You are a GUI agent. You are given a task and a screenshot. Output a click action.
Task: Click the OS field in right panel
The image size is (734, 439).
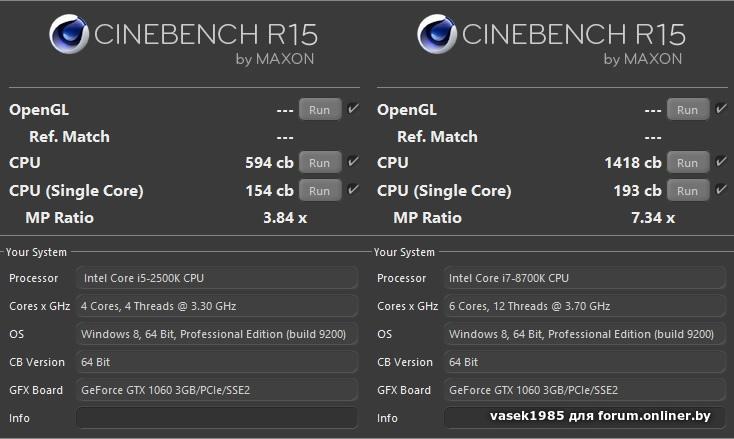tap(585, 334)
